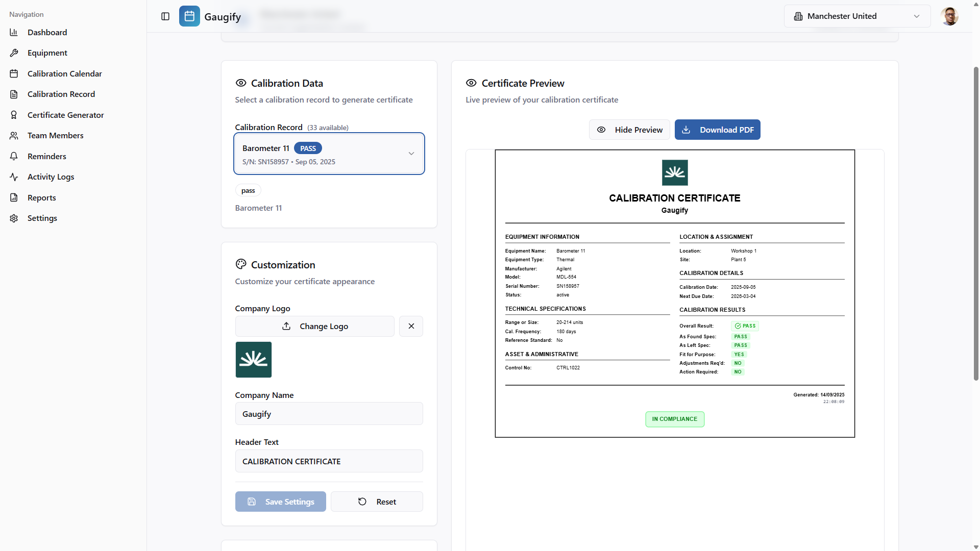
Task: Click the IN COMPLIANCE badge
Action: (x=675, y=419)
